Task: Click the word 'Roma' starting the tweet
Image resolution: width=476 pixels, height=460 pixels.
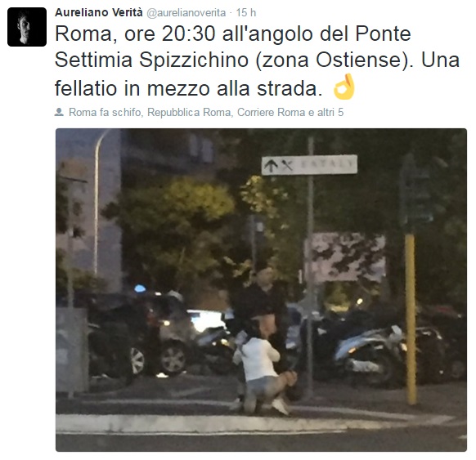Action: [x=83, y=33]
